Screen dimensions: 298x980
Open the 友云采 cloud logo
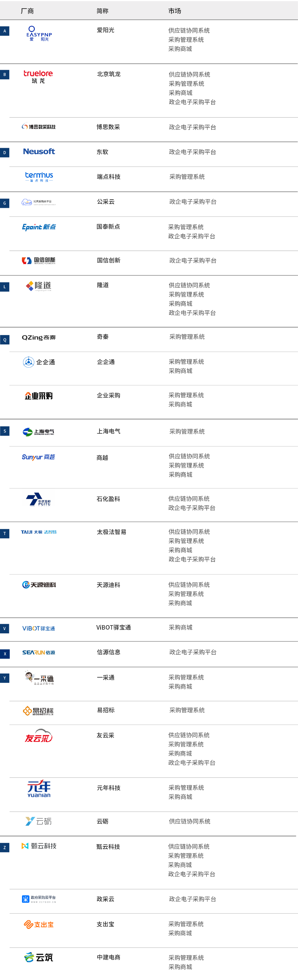click(38, 736)
